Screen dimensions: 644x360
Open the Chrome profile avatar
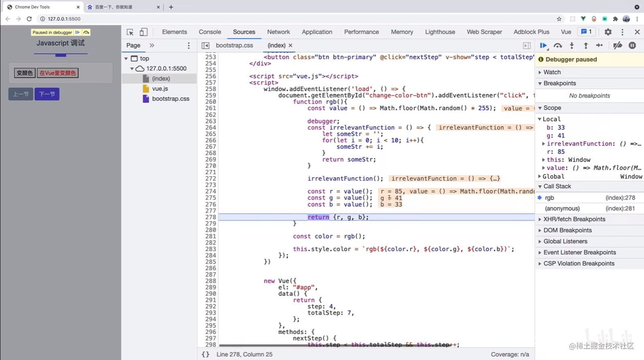(x=626, y=19)
